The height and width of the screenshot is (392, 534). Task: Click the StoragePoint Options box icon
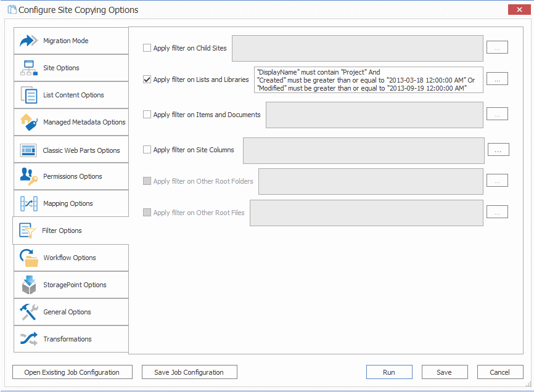(x=29, y=285)
